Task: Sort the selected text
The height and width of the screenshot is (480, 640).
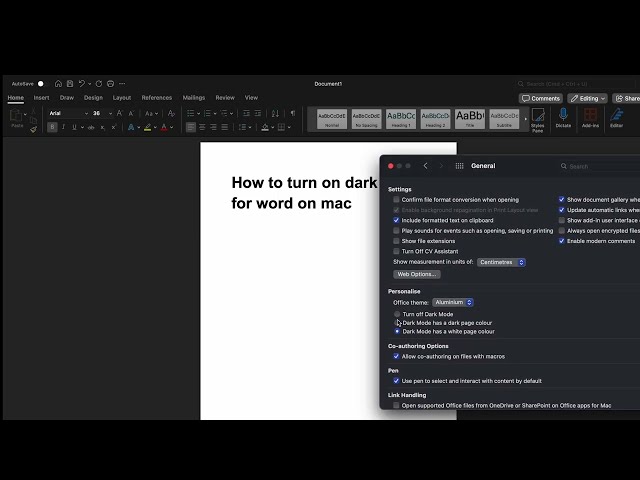Action: pyautogui.click(x=276, y=113)
